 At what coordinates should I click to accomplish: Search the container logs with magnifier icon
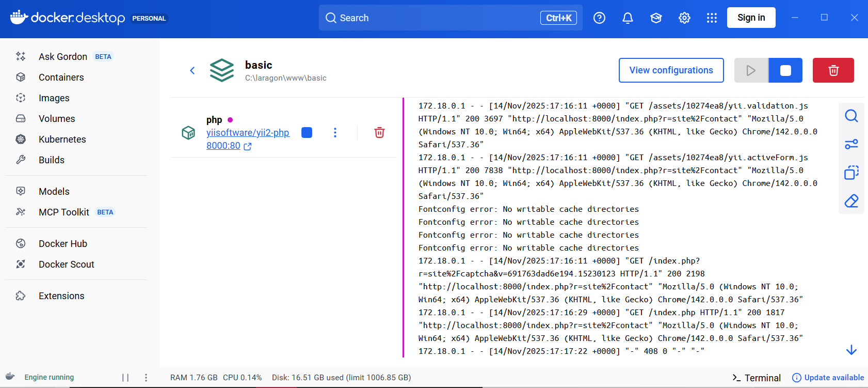pyautogui.click(x=851, y=116)
